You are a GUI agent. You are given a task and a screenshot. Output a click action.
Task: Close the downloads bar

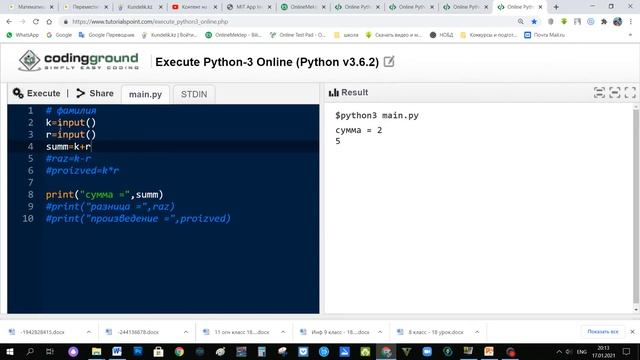point(632,331)
